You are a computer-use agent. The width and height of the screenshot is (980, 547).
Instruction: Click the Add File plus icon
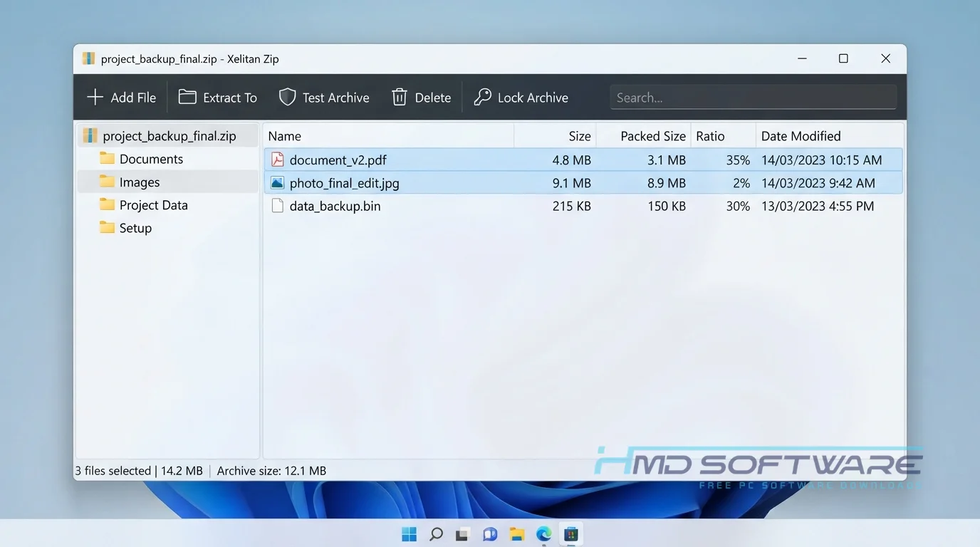tap(95, 97)
